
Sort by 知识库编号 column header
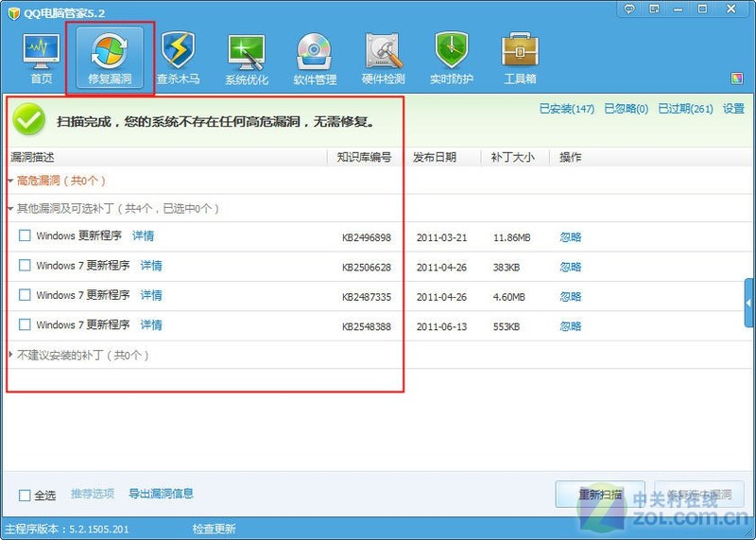(364, 157)
